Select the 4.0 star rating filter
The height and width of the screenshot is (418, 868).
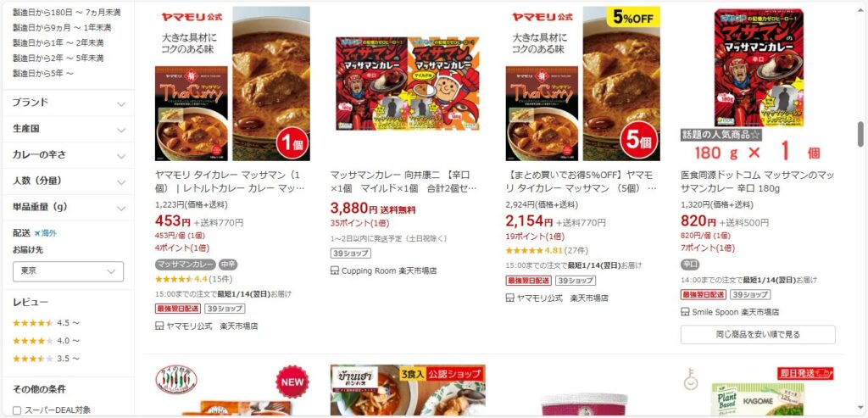46,341
